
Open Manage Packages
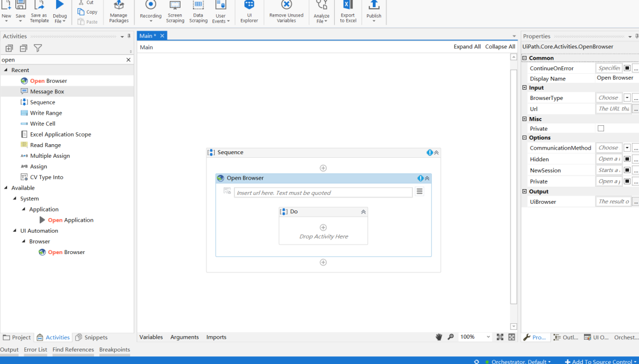point(118,12)
